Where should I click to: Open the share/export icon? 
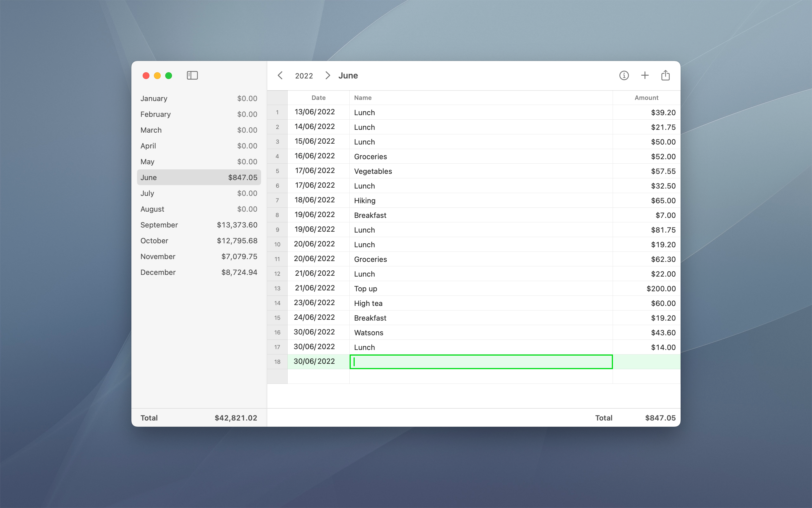pyautogui.click(x=665, y=75)
